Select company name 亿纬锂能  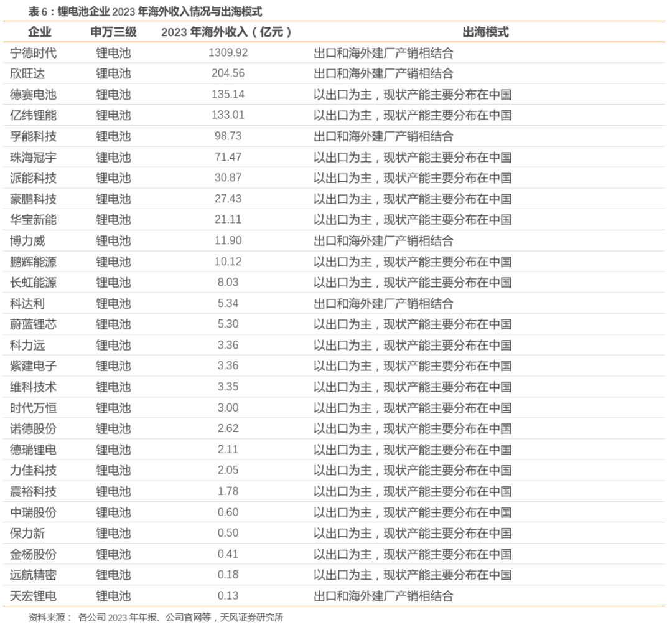click(33, 115)
